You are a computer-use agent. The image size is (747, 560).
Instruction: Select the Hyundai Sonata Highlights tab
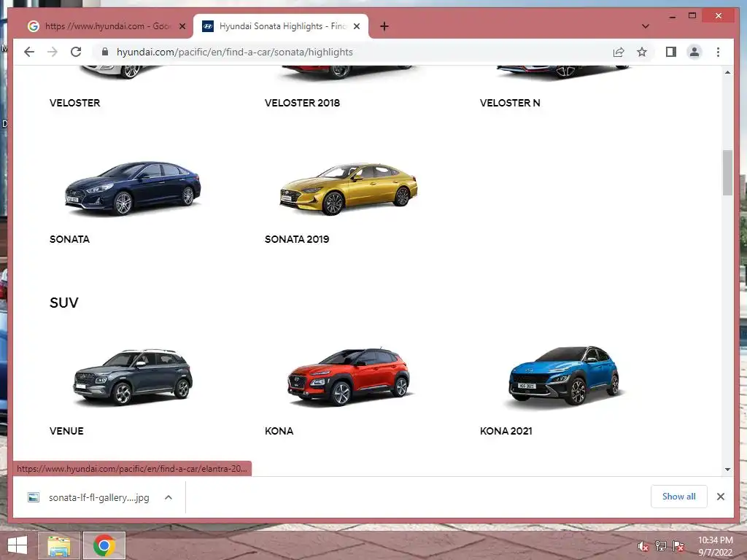pos(281,26)
